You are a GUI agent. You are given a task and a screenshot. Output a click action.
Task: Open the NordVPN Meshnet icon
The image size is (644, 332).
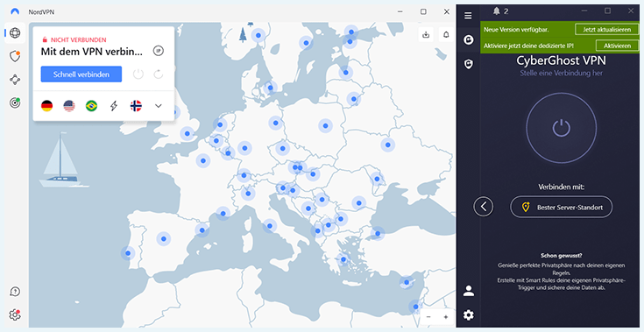(x=15, y=80)
